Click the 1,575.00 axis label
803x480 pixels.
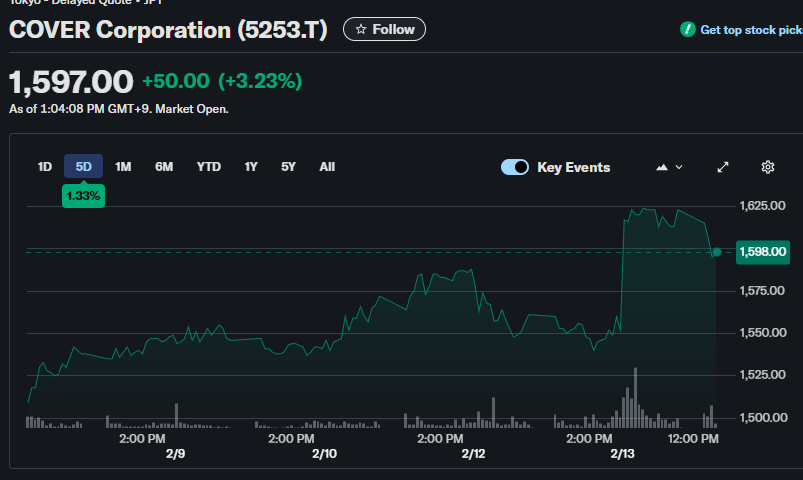pyautogui.click(x=763, y=291)
